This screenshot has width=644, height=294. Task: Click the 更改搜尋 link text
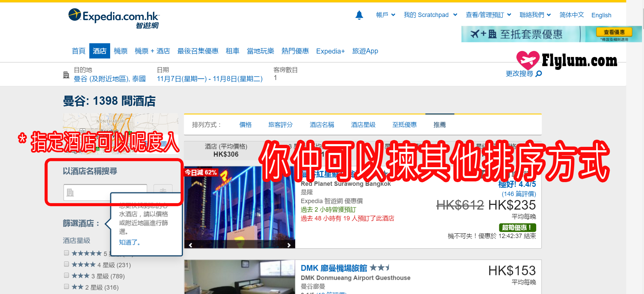(x=520, y=74)
